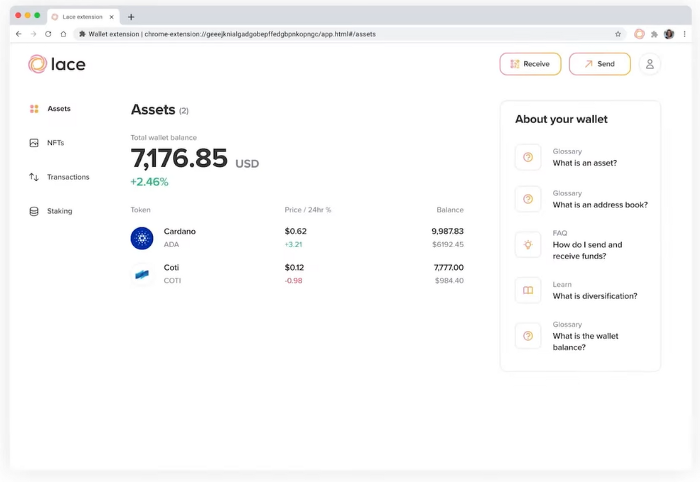Viewport: 700px width, 482px height.
Task: Select the Cardano token name
Action: pyautogui.click(x=179, y=231)
